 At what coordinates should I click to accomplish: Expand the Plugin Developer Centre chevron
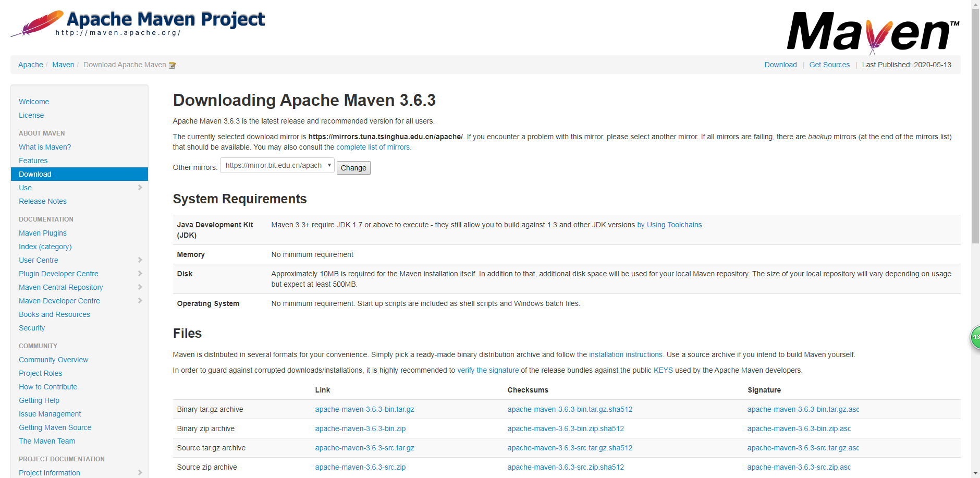pos(140,274)
